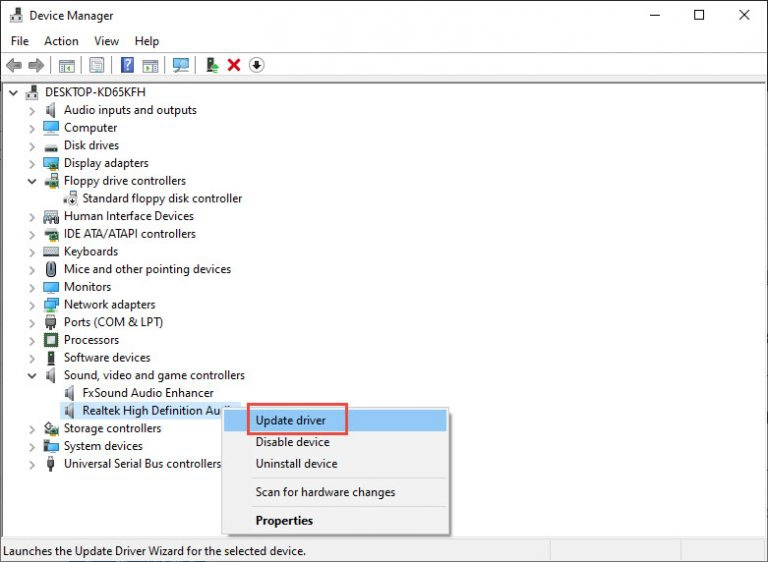Expand the Disk drives category

point(32,146)
